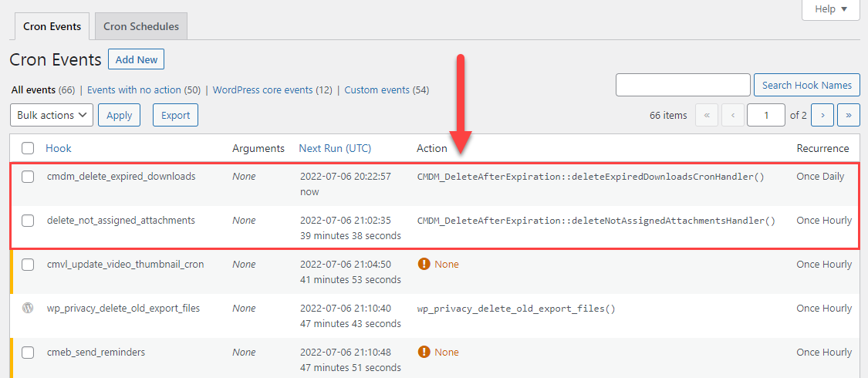Select the Cron Events tab

(x=52, y=26)
